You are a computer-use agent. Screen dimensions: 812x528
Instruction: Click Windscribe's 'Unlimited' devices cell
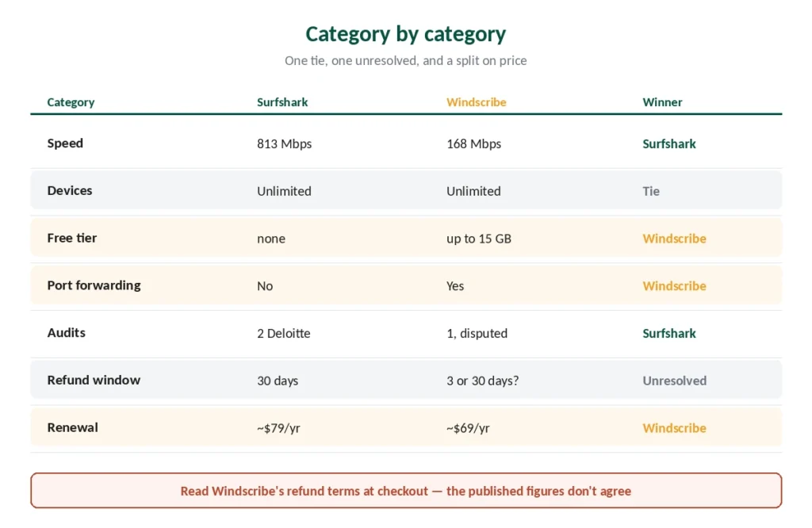coord(473,191)
